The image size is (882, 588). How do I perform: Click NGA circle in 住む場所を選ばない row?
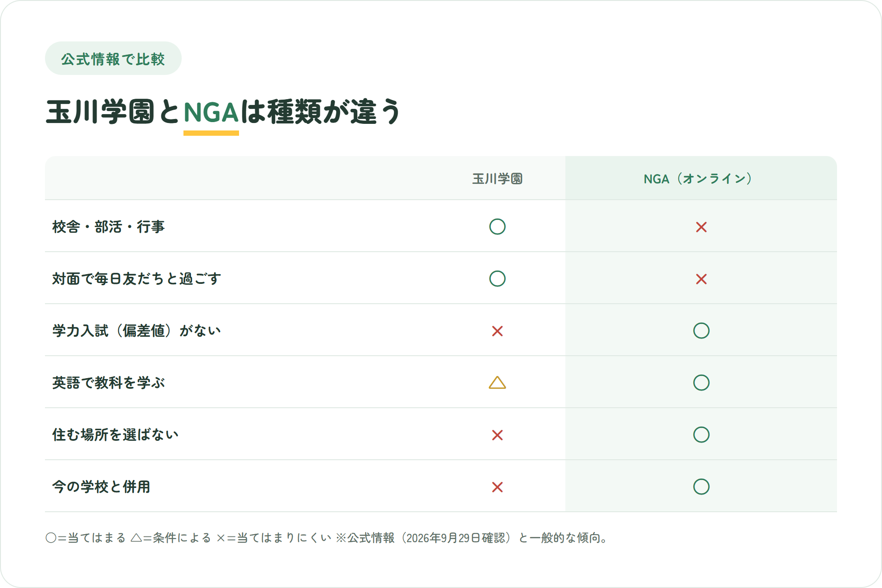click(x=701, y=435)
